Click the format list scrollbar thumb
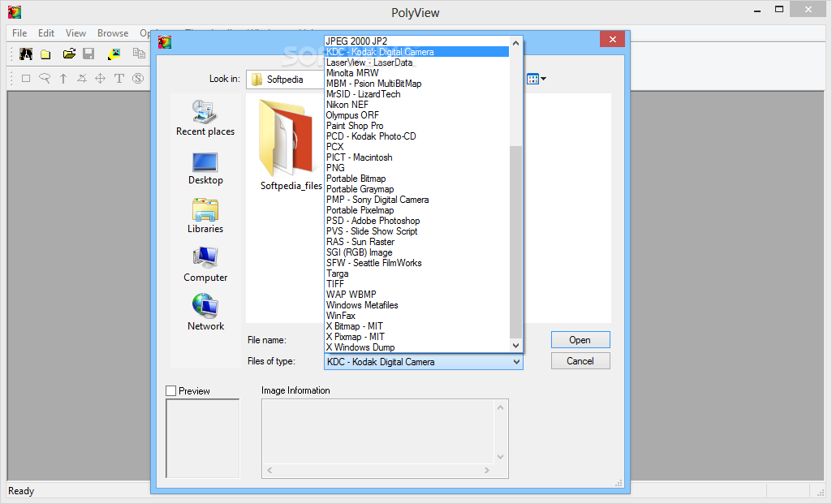The height and width of the screenshot is (504, 832). [x=515, y=242]
